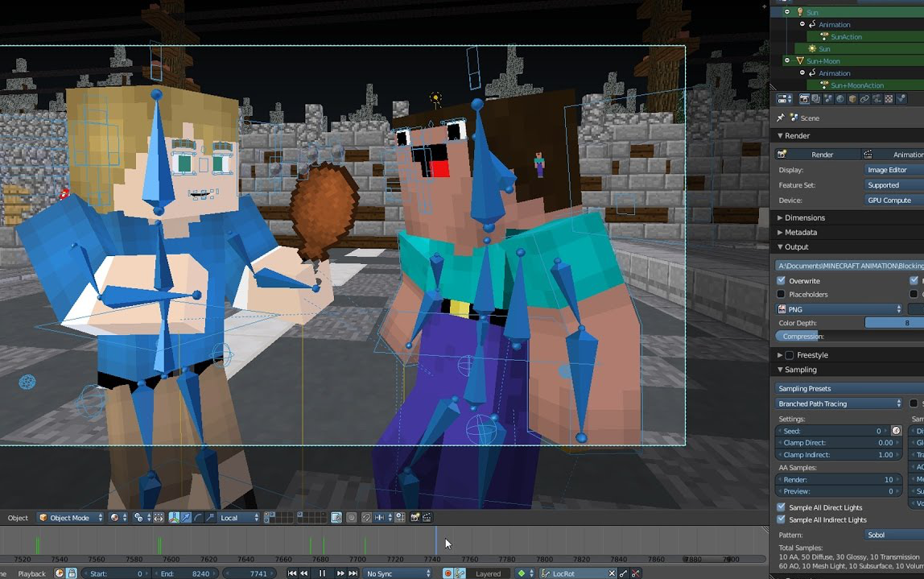Pin the Scene properties context

tap(780, 118)
